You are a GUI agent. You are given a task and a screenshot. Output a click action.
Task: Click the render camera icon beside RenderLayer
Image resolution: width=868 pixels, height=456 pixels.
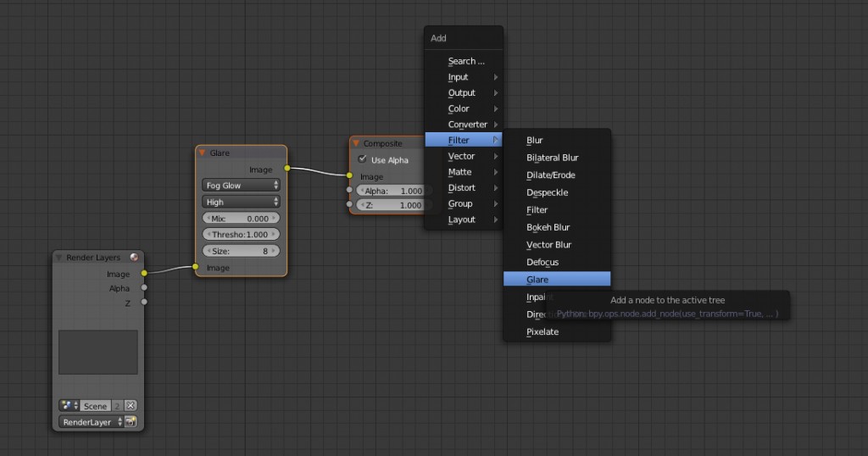click(x=131, y=422)
